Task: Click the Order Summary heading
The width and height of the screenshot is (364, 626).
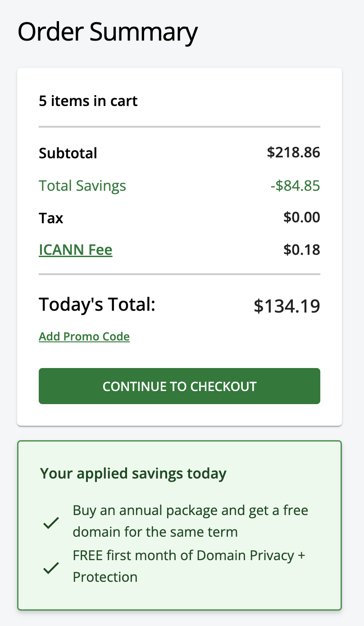Action: click(x=108, y=32)
